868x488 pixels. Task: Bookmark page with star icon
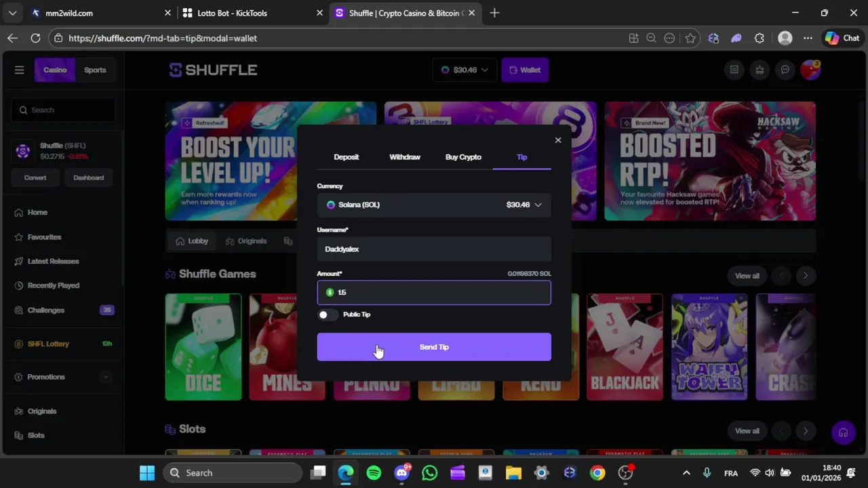coord(690,39)
